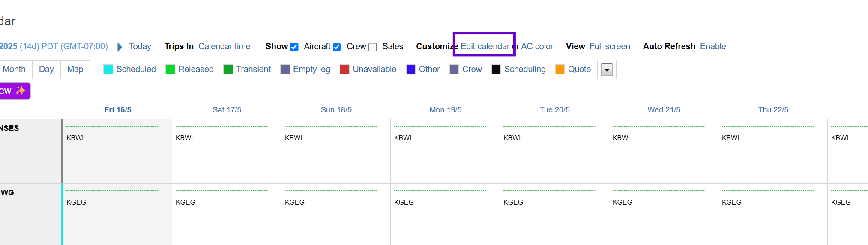Click the orange Quote color swatch
Image resolution: width=868 pixels, height=245 pixels.
point(560,70)
